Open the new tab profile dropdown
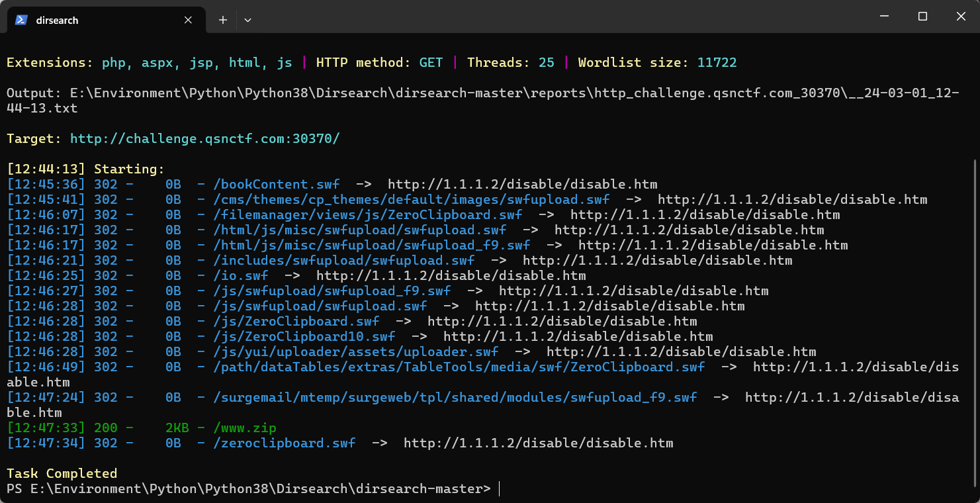The width and height of the screenshot is (980, 503). [247, 20]
